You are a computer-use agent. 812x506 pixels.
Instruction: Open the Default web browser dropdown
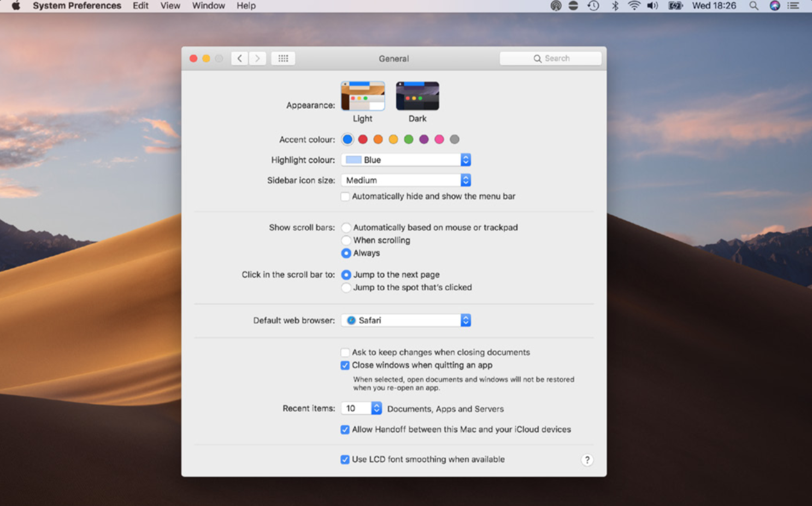406,321
